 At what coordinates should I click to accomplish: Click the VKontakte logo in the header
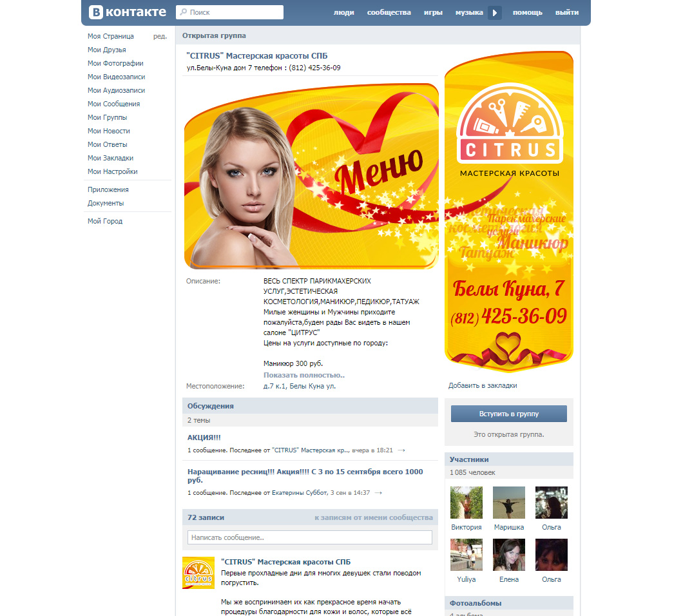click(127, 12)
